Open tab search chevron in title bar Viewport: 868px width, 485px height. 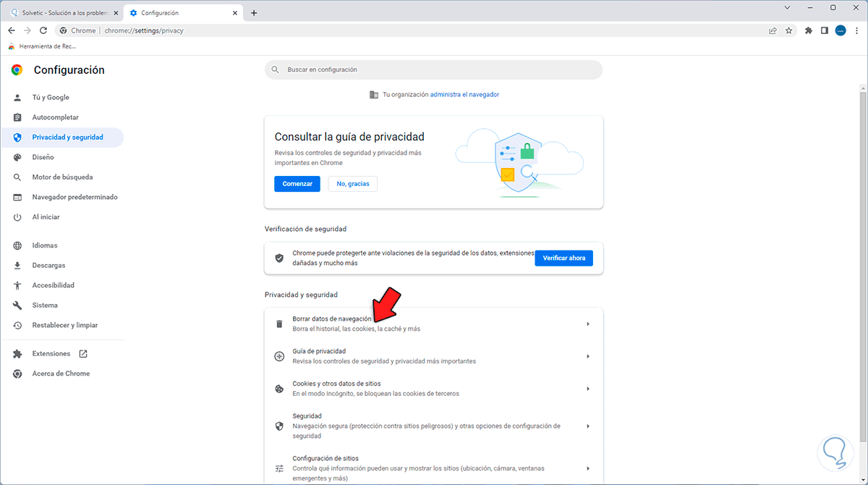tap(788, 7)
